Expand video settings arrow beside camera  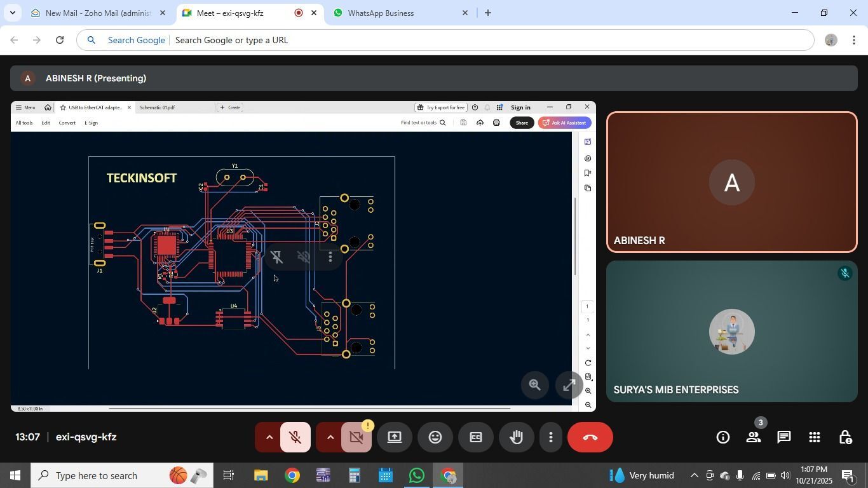coord(330,437)
